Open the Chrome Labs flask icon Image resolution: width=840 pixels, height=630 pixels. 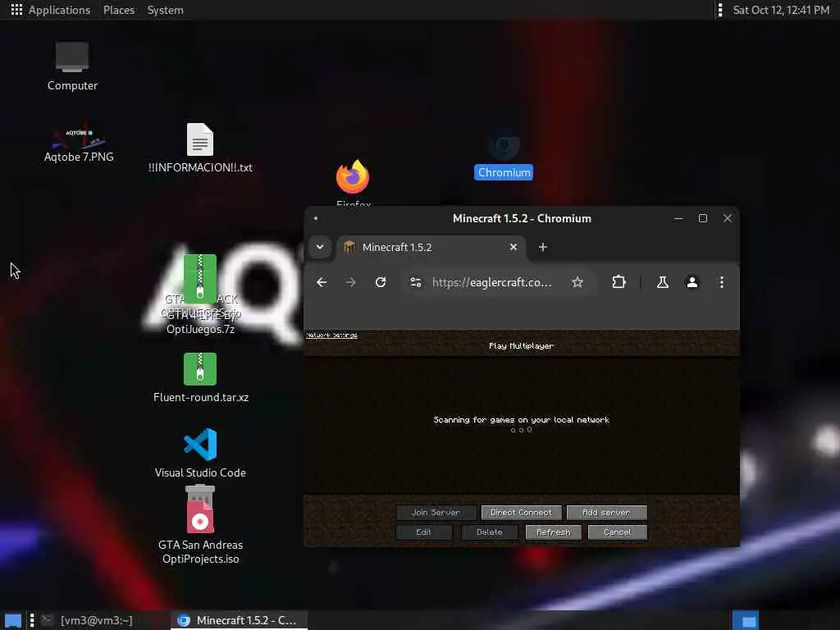pyautogui.click(x=663, y=282)
